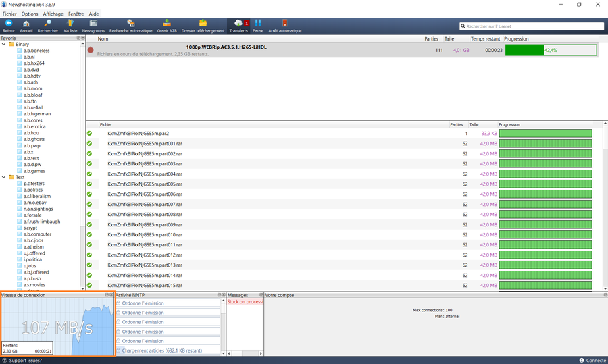The height and width of the screenshot is (364, 608).
Task: Close the Favoris panel
Action: (x=82, y=38)
